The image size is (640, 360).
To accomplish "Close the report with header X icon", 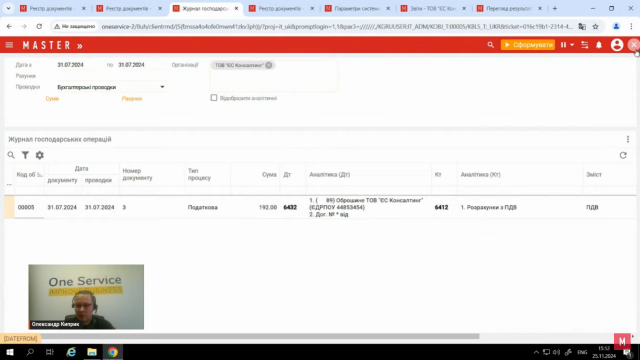I will tap(633, 45).
